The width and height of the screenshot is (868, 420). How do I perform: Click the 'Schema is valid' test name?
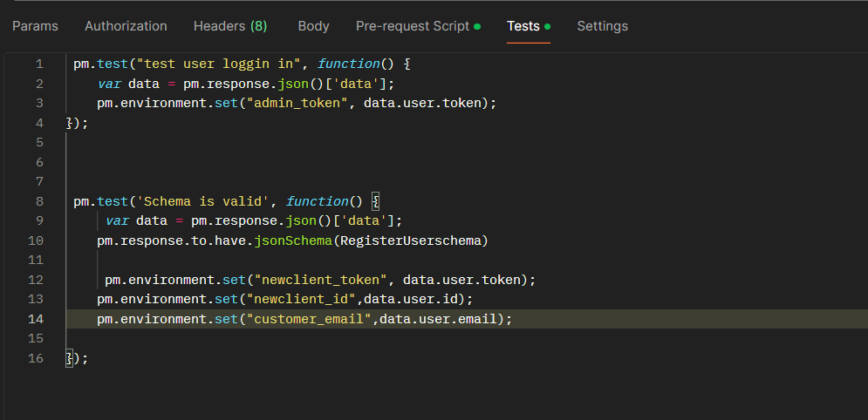click(206, 201)
